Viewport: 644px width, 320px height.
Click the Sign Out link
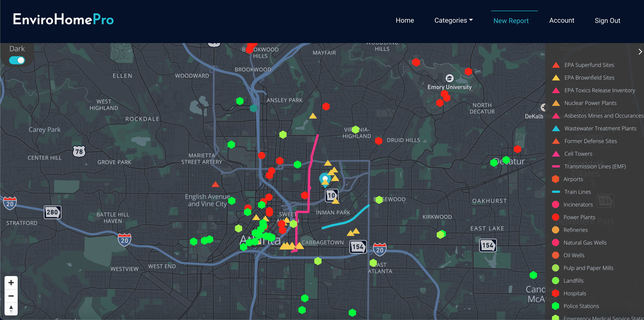[607, 20]
